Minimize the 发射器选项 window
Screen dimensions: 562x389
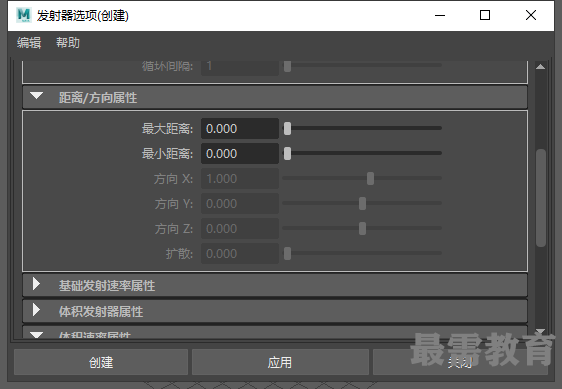coord(440,15)
